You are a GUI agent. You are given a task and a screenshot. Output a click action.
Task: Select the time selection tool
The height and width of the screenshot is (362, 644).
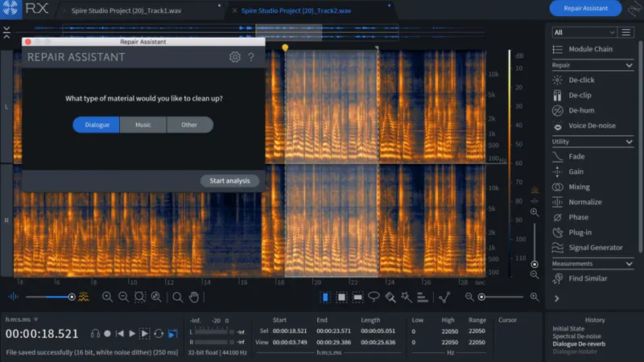(325, 297)
